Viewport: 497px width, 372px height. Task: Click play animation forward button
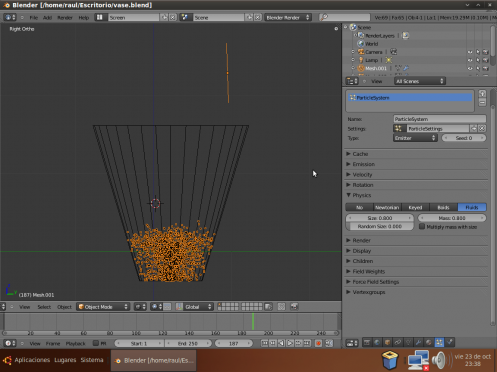(x=290, y=343)
